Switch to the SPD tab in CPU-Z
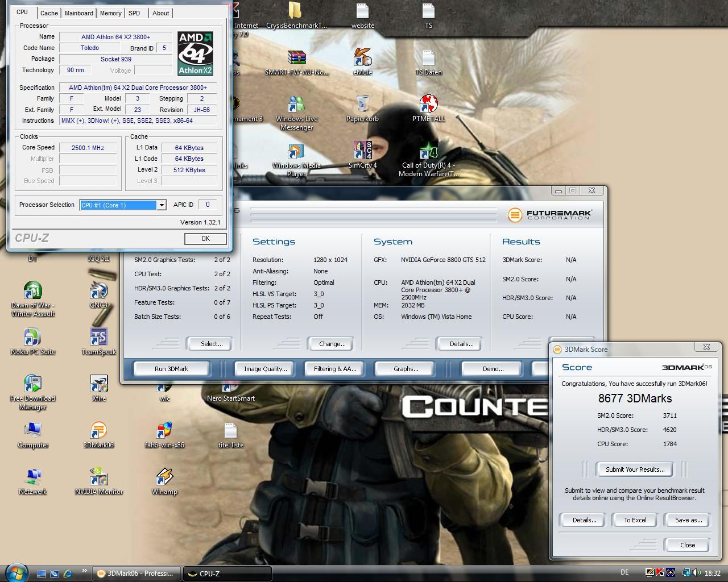Screen dimensions: 728x582 (x=134, y=13)
